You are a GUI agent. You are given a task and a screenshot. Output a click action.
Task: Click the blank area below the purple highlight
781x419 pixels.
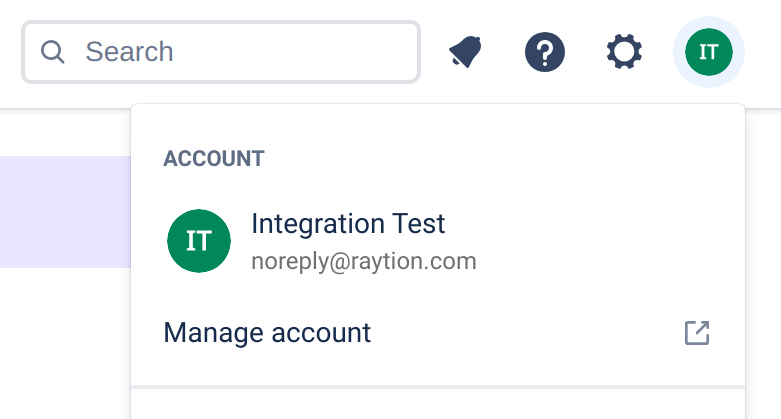(x=65, y=340)
